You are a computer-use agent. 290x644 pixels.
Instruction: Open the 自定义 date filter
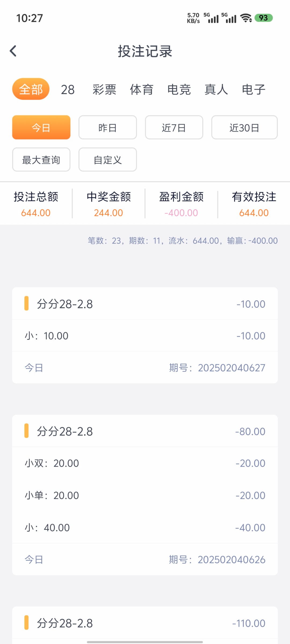coord(108,160)
